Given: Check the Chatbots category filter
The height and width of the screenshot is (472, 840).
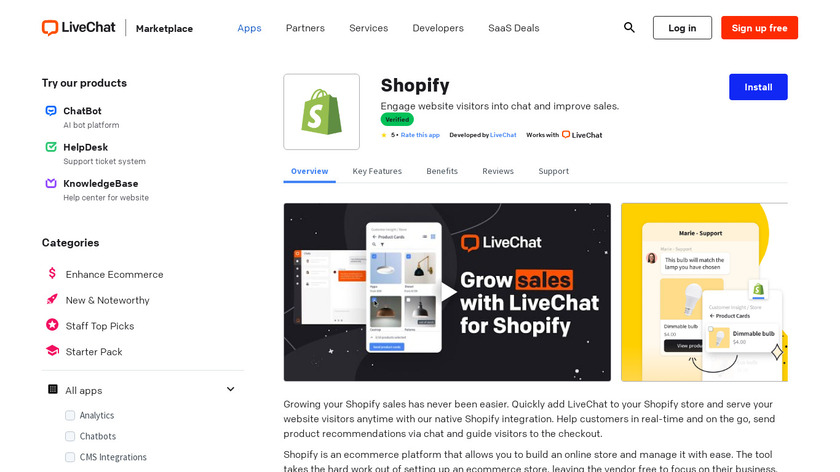Looking at the screenshot, I should coord(70,436).
